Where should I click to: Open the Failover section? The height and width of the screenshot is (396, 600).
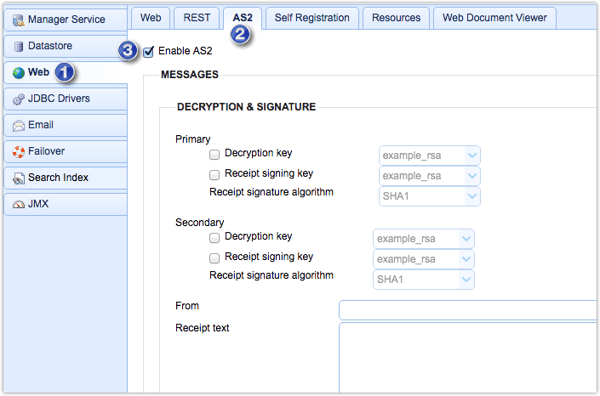click(x=65, y=152)
